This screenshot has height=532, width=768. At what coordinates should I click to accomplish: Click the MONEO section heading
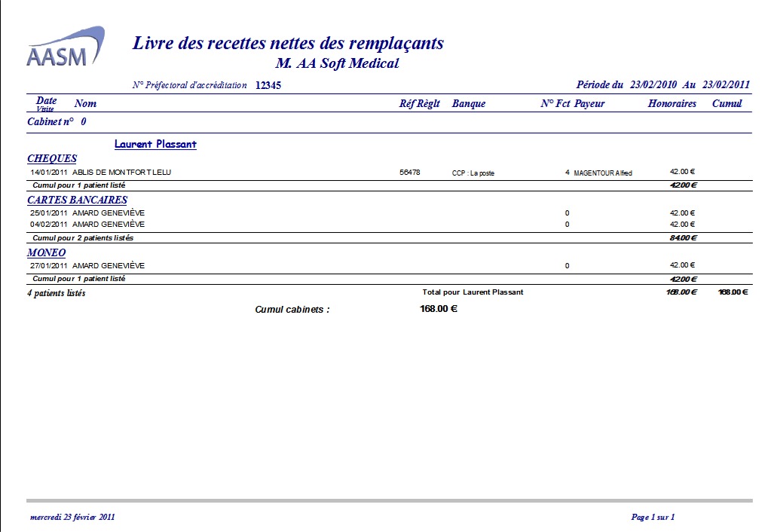coord(46,252)
